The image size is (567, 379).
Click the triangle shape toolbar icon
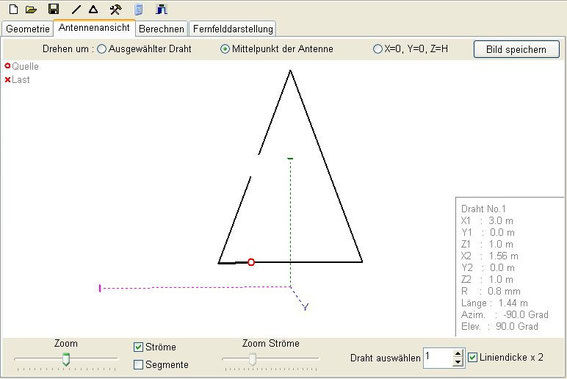pyautogui.click(x=93, y=9)
